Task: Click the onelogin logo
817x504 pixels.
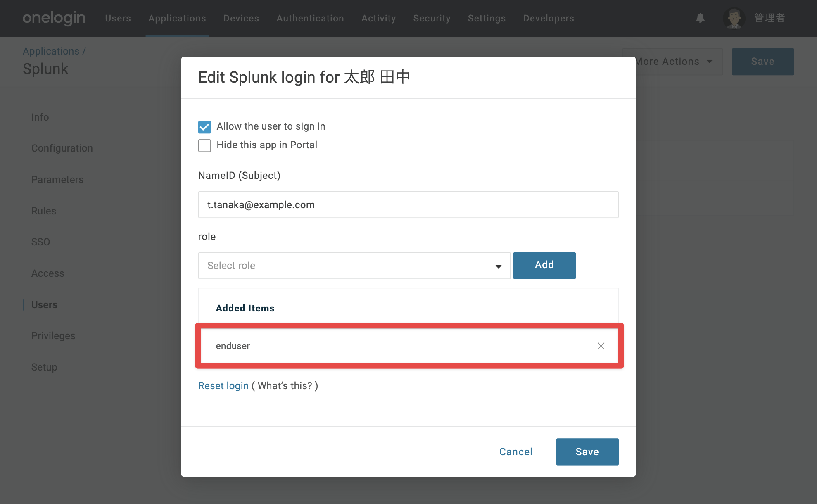Action: (54, 18)
